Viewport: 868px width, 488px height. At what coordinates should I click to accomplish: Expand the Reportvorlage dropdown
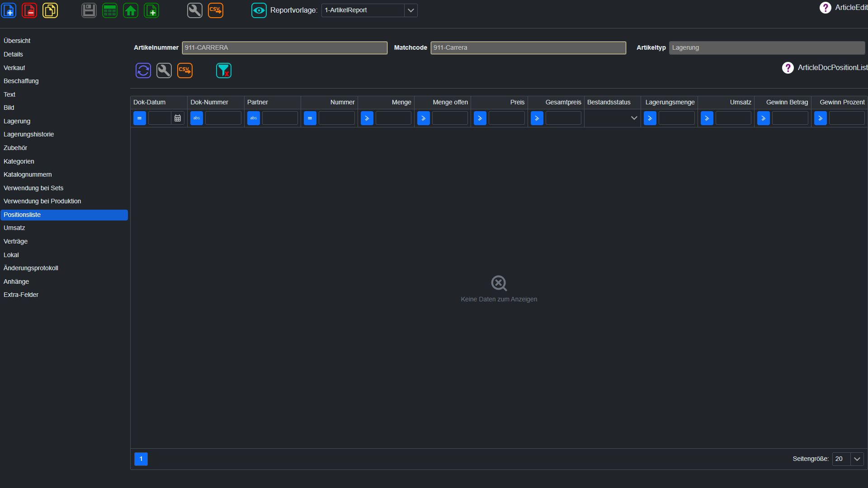[x=410, y=10]
